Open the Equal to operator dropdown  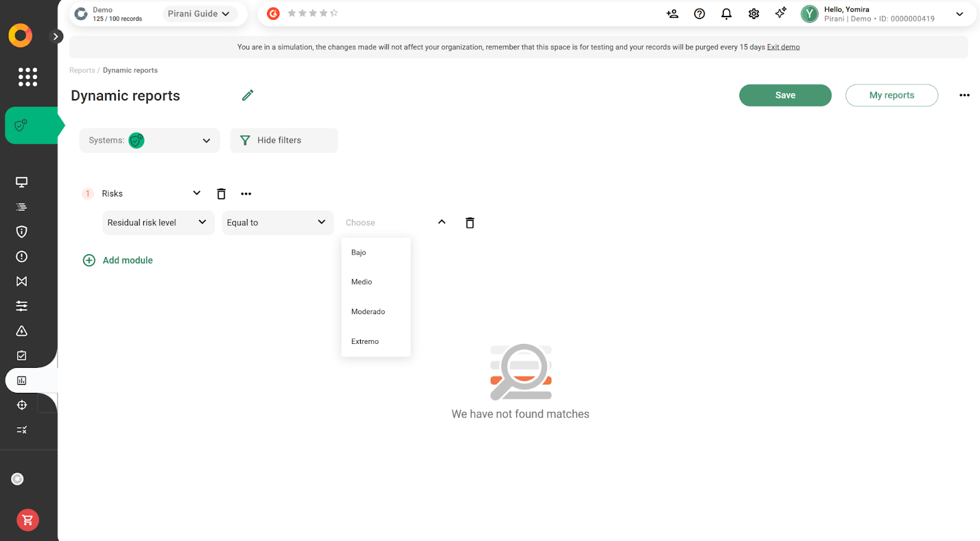coord(277,223)
